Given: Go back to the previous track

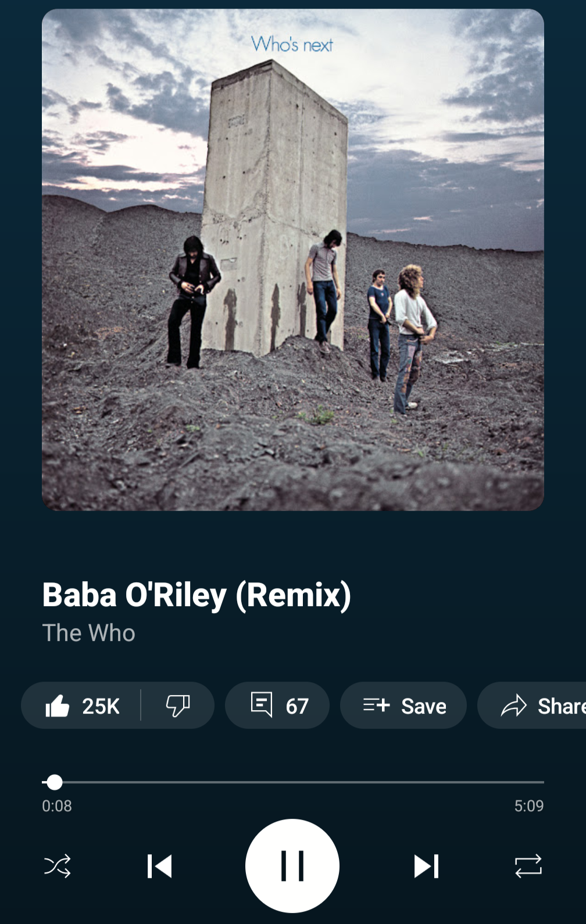Looking at the screenshot, I should (x=159, y=866).
